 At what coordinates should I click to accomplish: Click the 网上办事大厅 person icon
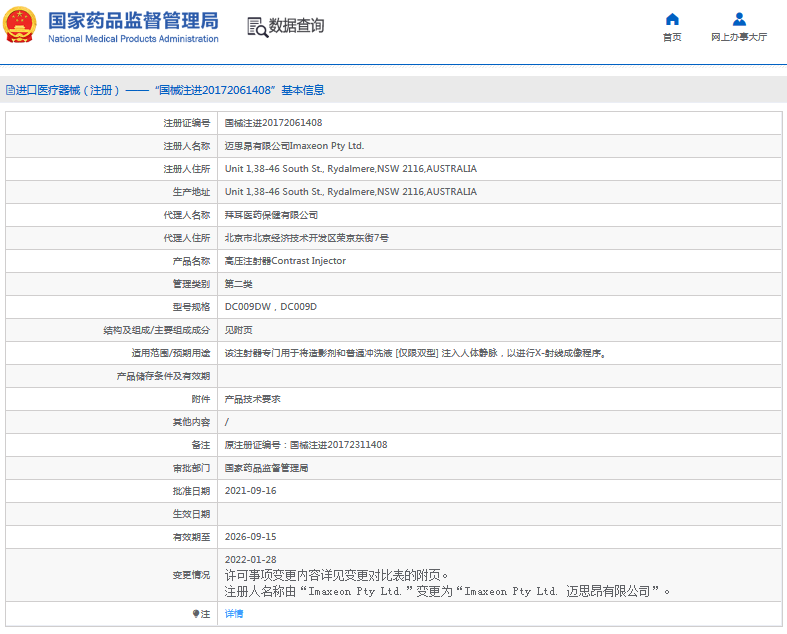pyautogui.click(x=739, y=19)
